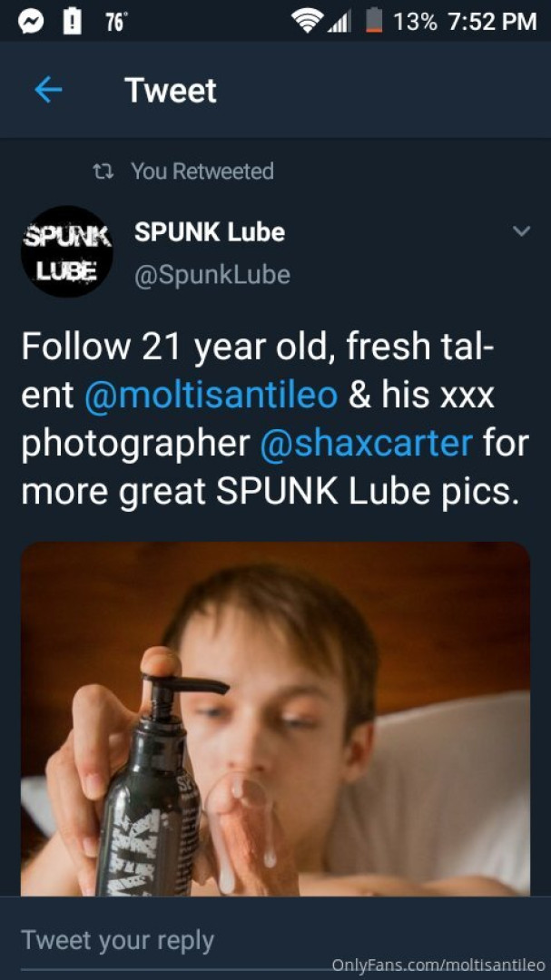This screenshot has height=980, width=551.
Task: Tap the "Tweet" header title
Action: [171, 90]
